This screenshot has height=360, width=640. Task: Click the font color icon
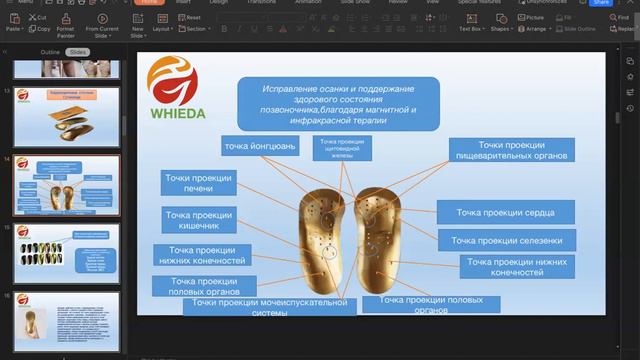coord(283,29)
